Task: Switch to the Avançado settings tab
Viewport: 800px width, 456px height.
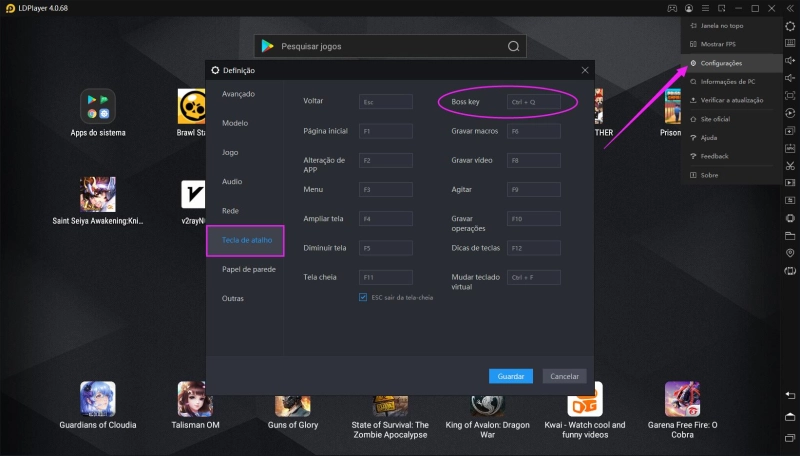Action: point(238,94)
